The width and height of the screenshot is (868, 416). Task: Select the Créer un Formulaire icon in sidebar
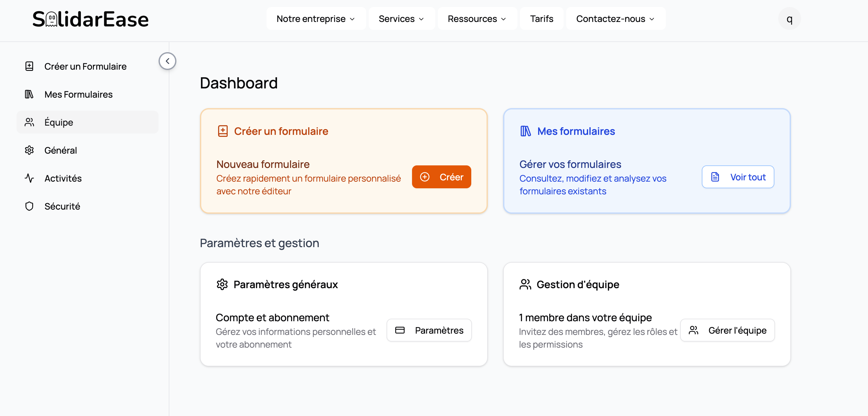[30, 66]
